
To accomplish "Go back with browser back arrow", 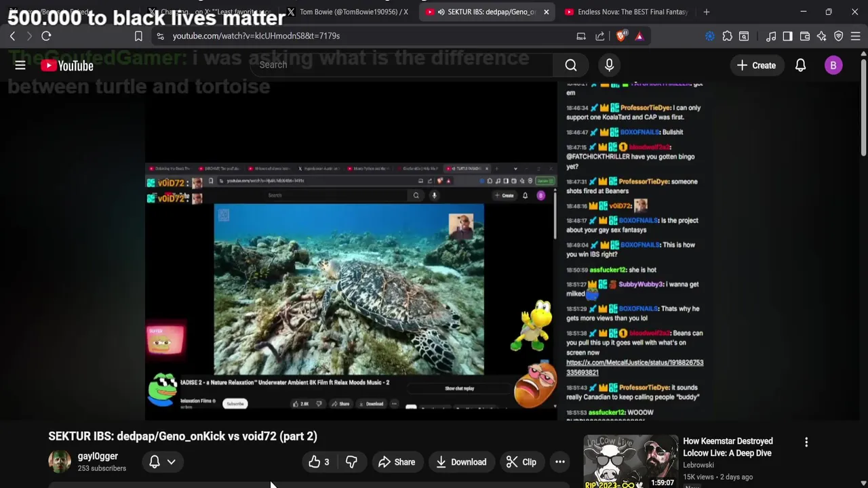I will coord(12,36).
